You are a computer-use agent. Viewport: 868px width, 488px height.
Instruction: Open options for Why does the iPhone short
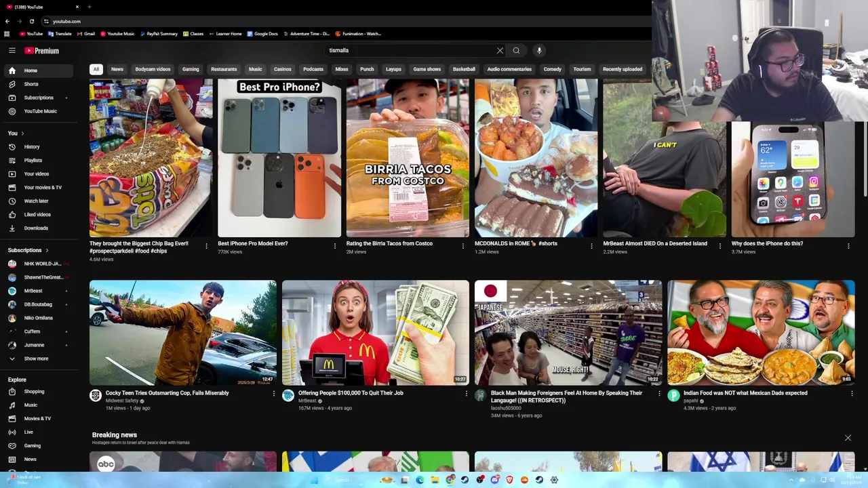(848, 246)
